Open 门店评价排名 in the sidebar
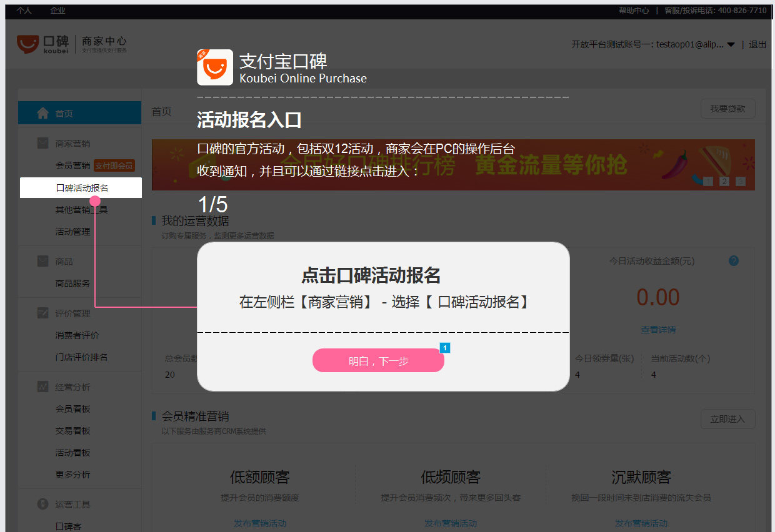775x532 pixels. point(81,357)
